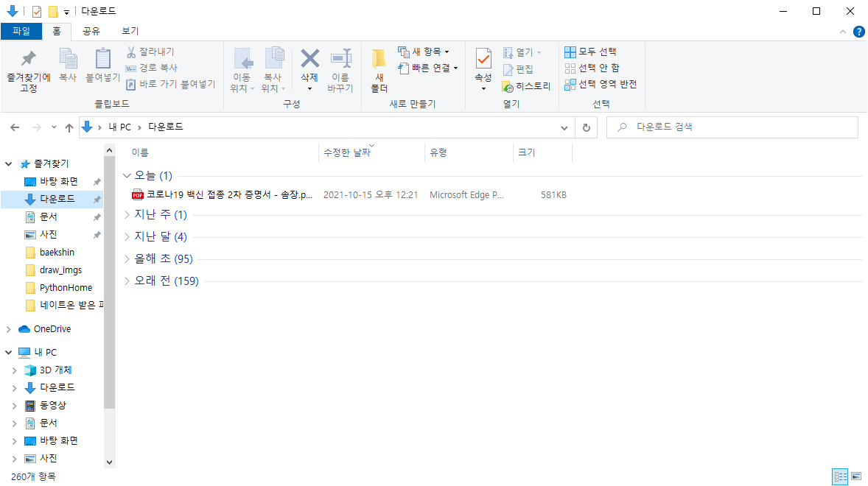Go up one folder level arrow

(x=69, y=127)
